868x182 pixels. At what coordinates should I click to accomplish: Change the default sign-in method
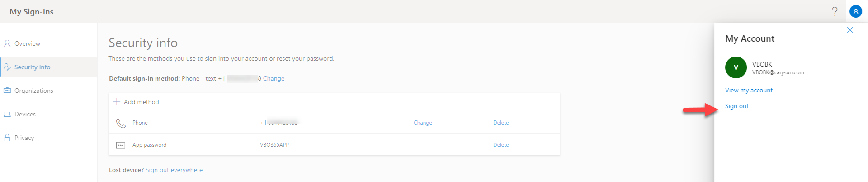274,78
